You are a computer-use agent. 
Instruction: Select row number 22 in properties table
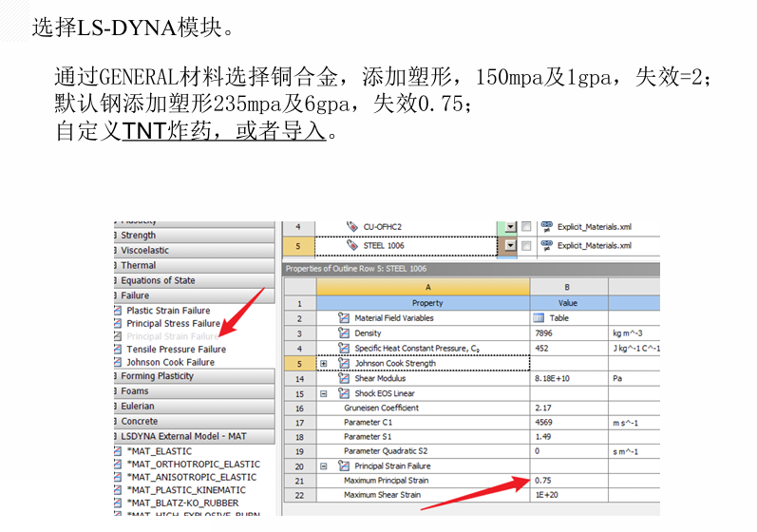pyautogui.click(x=299, y=495)
